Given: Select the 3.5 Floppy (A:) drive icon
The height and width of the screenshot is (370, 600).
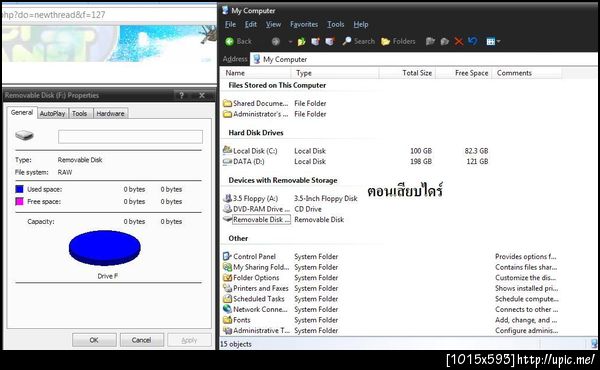Looking at the screenshot, I should 227,198.
